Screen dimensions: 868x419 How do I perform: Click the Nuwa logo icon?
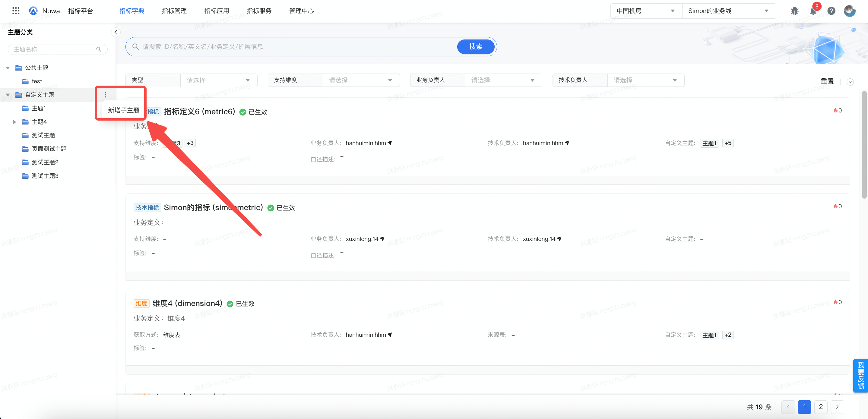(x=33, y=11)
